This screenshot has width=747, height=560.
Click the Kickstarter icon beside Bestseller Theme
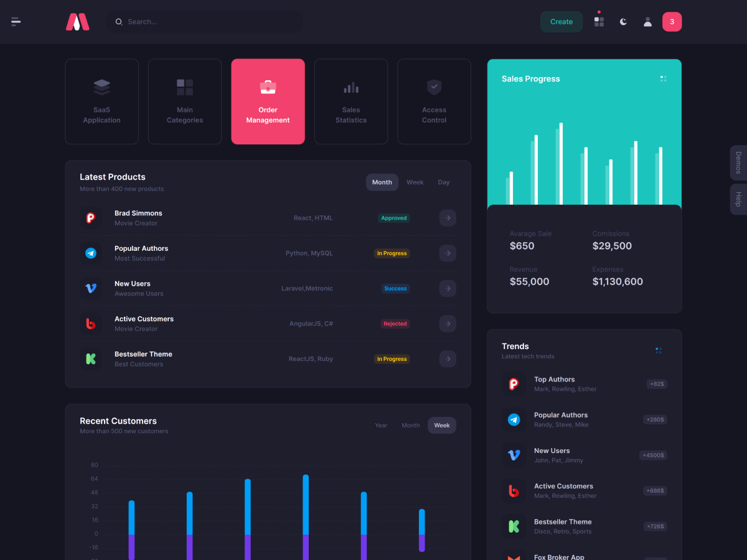(91, 358)
